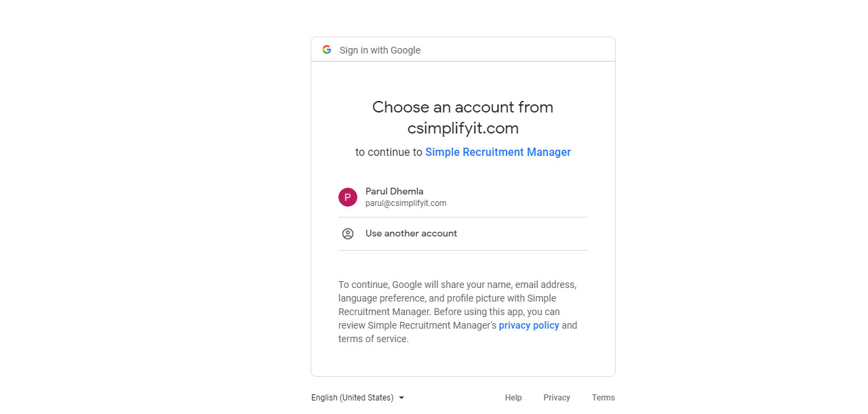Click the Choose an account from heading
The width and height of the screenshot is (868, 414).
pyautogui.click(x=462, y=107)
